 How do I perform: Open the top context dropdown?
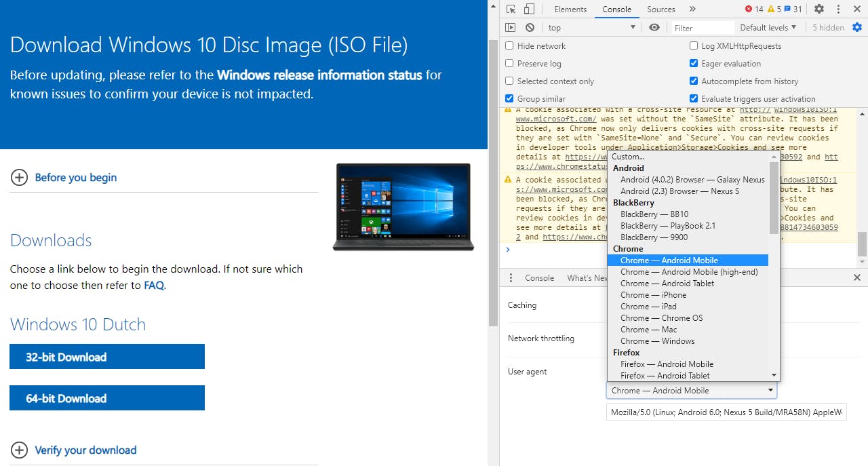tap(592, 28)
